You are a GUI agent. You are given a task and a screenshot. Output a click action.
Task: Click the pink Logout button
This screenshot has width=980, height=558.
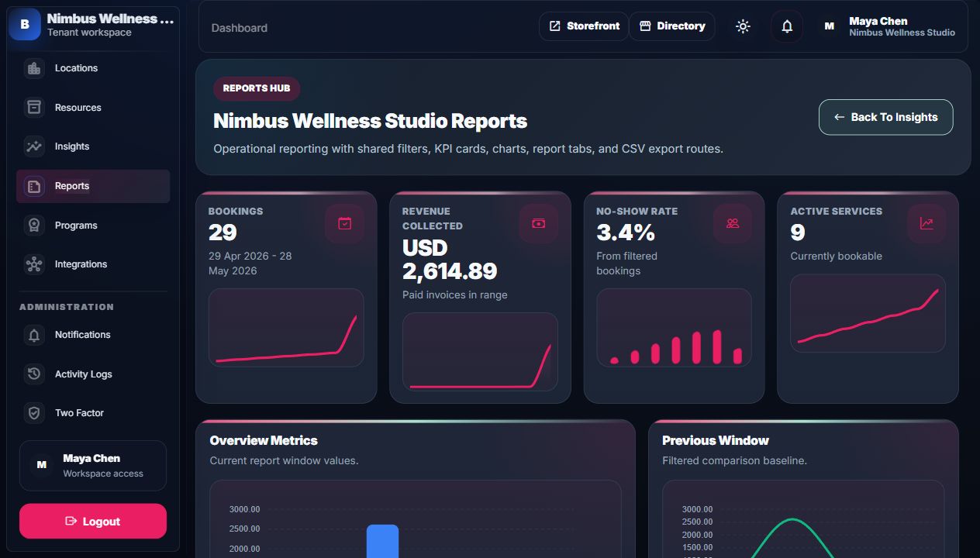coord(93,522)
